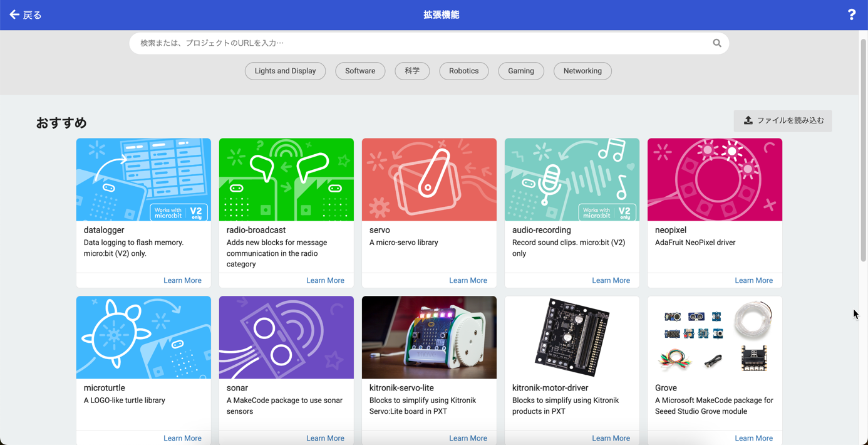868x445 pixels.
Task: Click the Grove title text
Action: (x=666, y=388)
